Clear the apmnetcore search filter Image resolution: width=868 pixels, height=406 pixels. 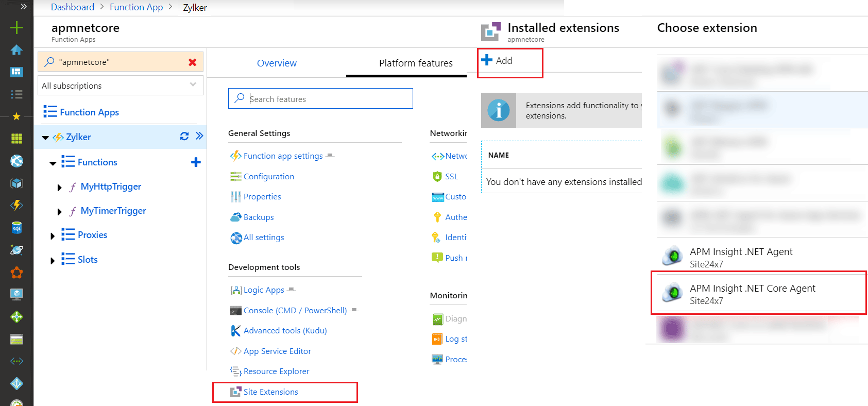(192, 62)
